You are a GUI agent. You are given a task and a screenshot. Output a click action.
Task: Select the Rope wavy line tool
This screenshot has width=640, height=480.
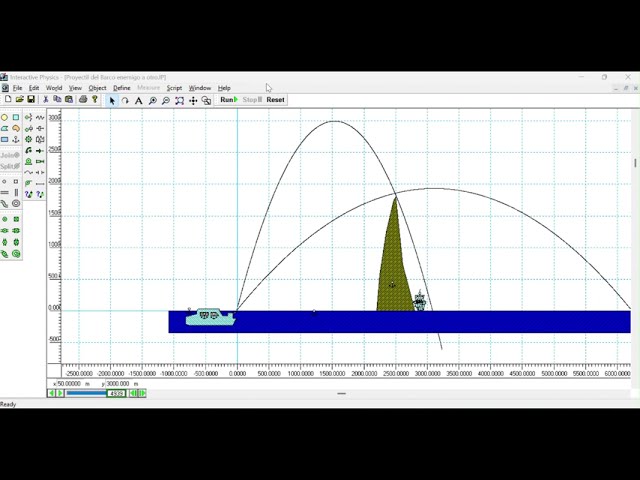pos(29,173)
